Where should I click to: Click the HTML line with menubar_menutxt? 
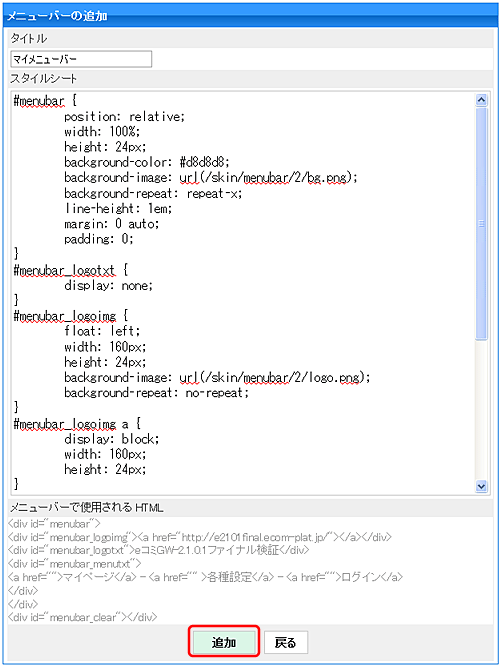(x=75, y=564)
